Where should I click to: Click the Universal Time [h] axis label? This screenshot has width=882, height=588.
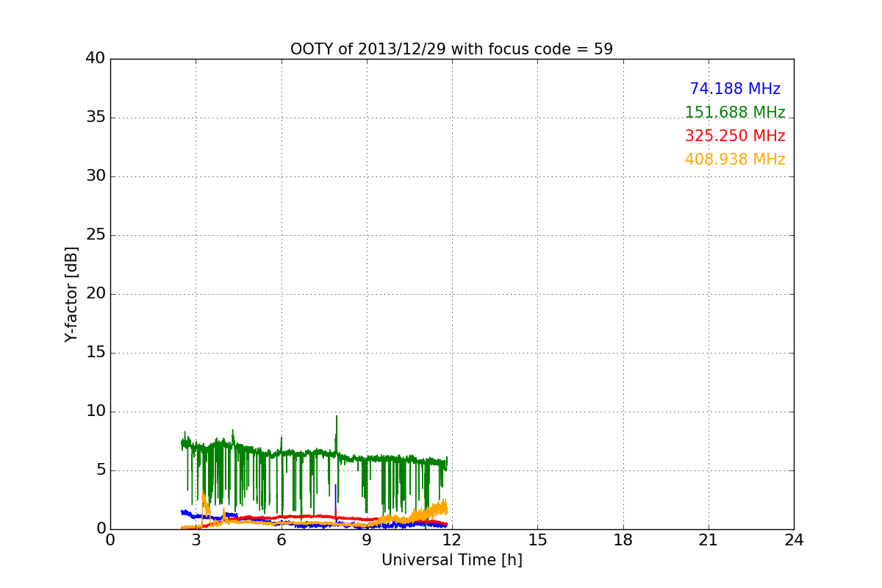(451, 560)
